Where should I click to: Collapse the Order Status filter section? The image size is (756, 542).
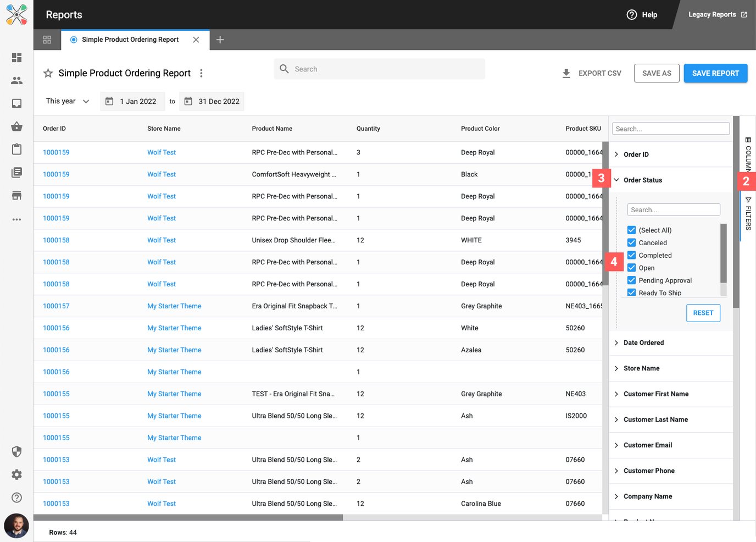(642, 180)
